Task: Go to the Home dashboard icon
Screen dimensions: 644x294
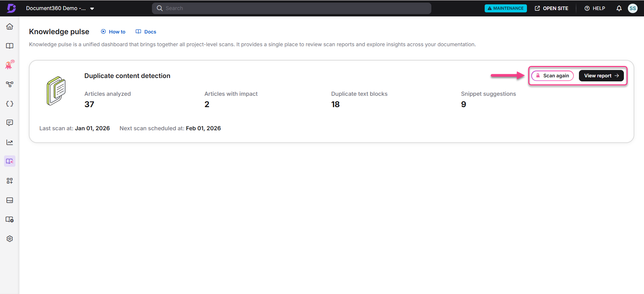Action: point(10,26)
